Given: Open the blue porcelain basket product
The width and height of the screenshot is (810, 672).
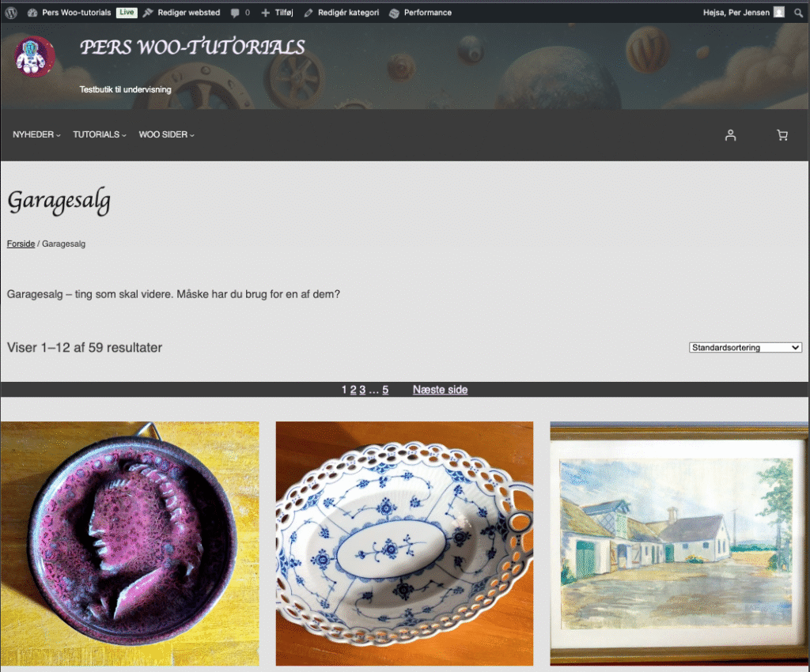Looking at the screenshot, I should click(x=404, y=543).
